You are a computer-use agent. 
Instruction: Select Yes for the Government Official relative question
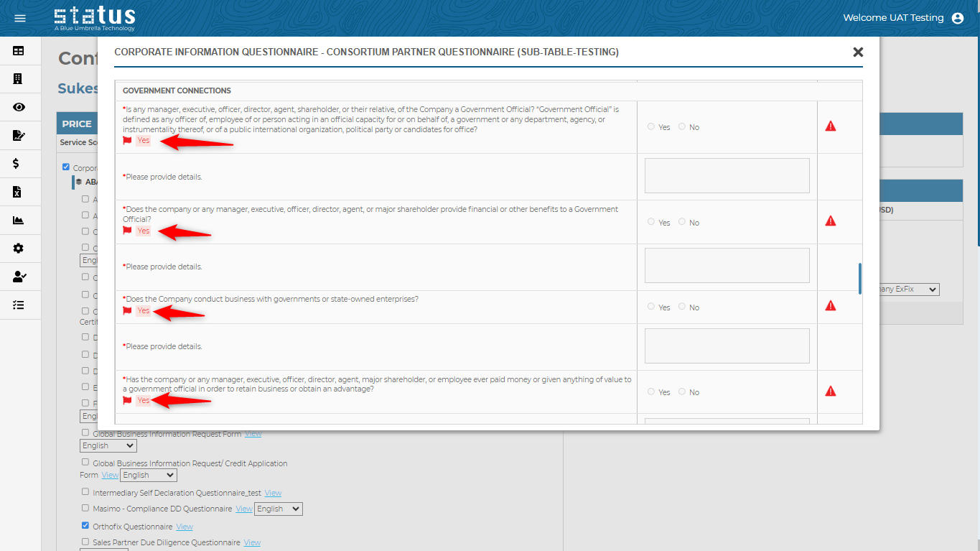pyautogui.click(x=651, y=126)
